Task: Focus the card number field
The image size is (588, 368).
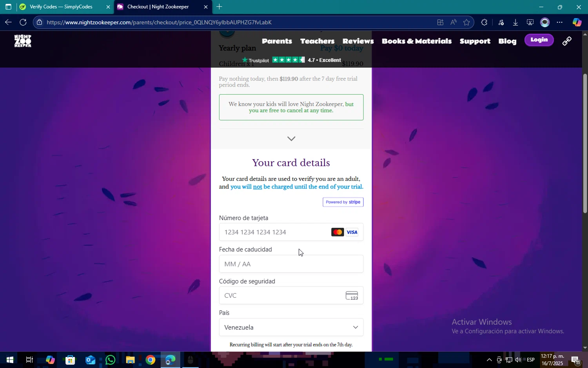Action: click(x=291, y=232)
